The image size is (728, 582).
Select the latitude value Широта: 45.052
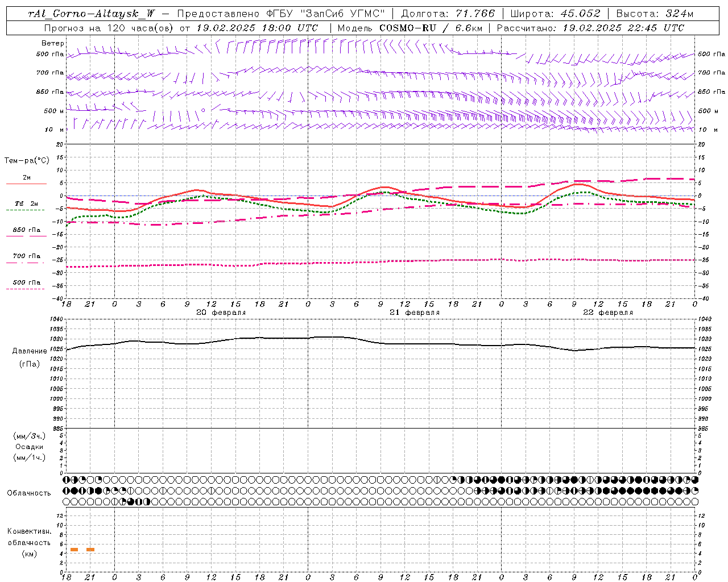point(556,14)
